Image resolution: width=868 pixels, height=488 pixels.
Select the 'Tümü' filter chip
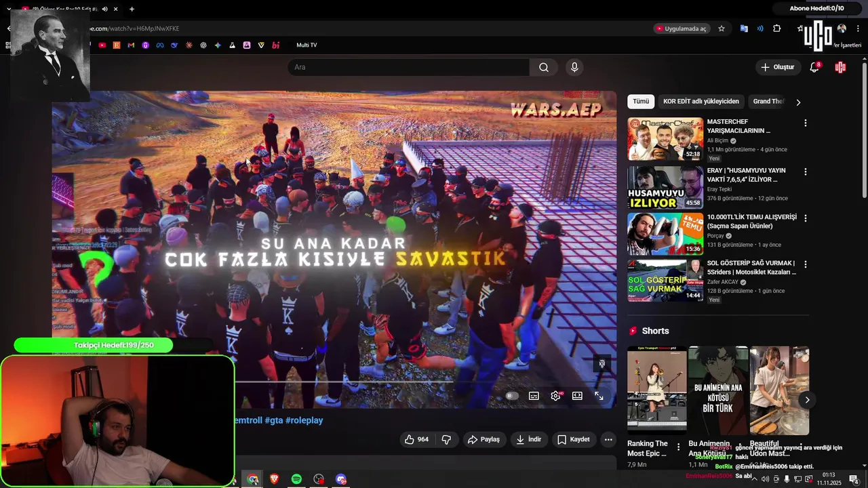click(641, 102)
